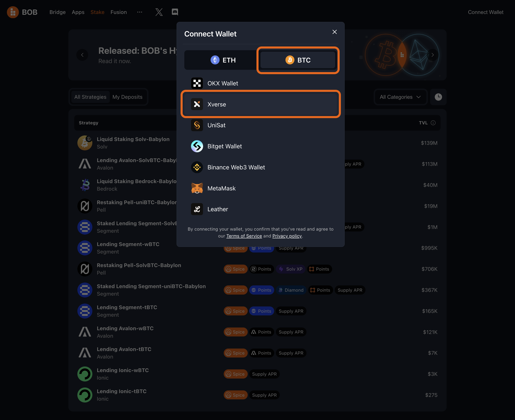The height and width of the screenshot is (420, 515).
Task: Select the UniSat wallet icon
Action: pos(197,125)
